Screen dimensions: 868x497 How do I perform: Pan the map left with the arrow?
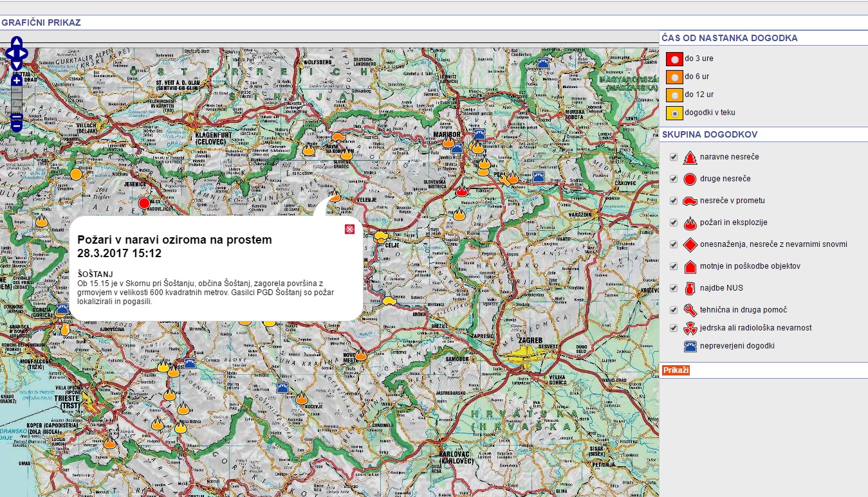(9, 53)
